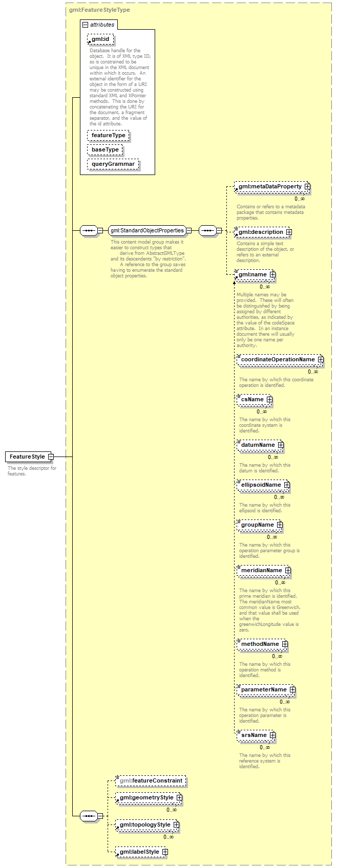337x868 pixels.
Task: Expand groupName plus icon
Action: tap(280, 525)
